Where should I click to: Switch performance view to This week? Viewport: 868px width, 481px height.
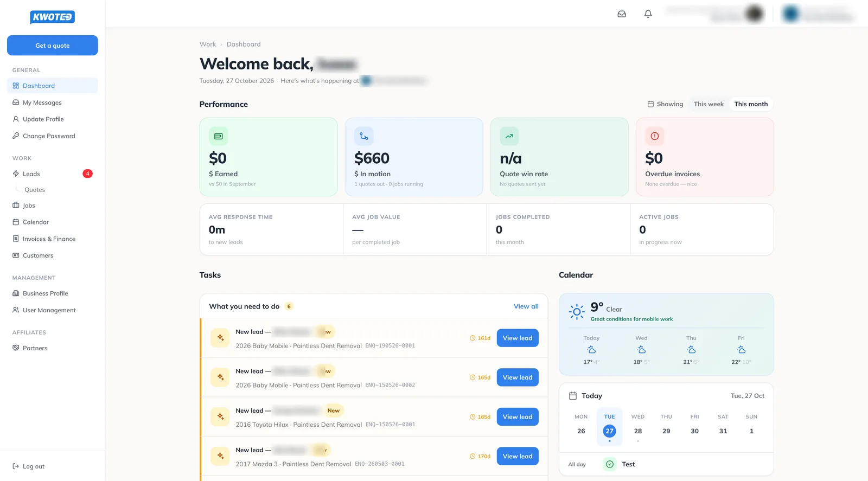[x=709, y=104]
